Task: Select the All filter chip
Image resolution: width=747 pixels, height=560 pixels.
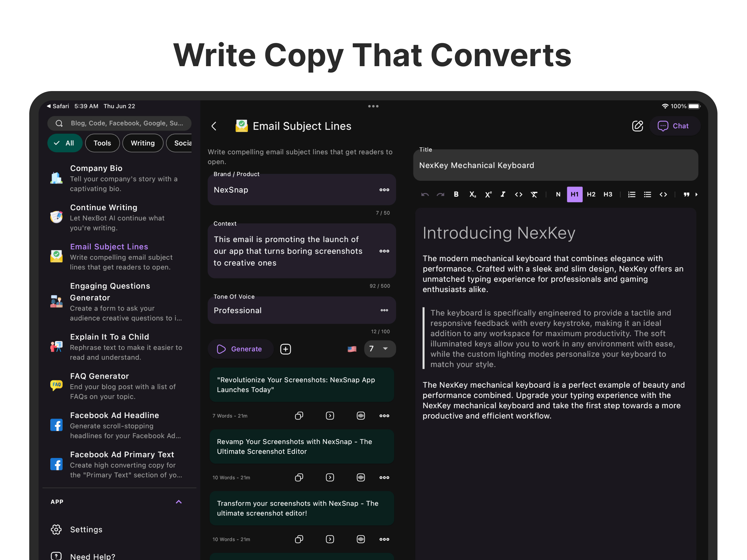Action: [65, 143]
